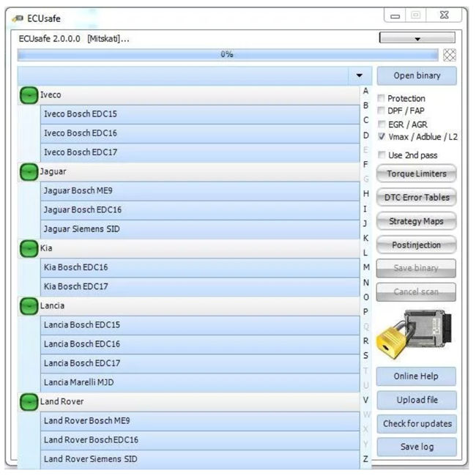Select Kia Bosch EDC17
This screenshot has width=476, height=476.
[200, 286]
